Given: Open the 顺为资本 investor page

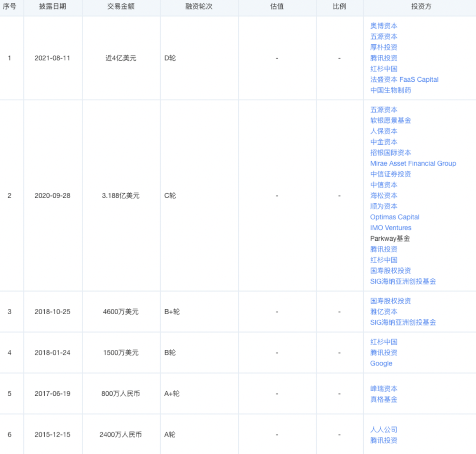Looking at the screenshot, I should click(x=384, y=207).
